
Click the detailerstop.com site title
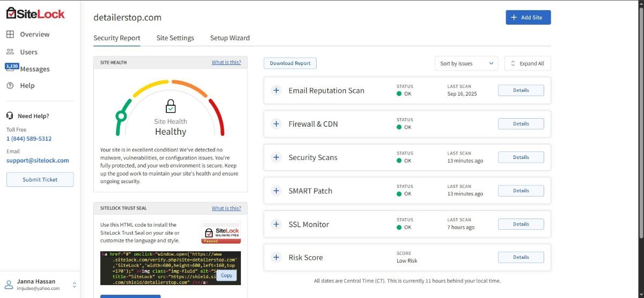click(127, 17)
